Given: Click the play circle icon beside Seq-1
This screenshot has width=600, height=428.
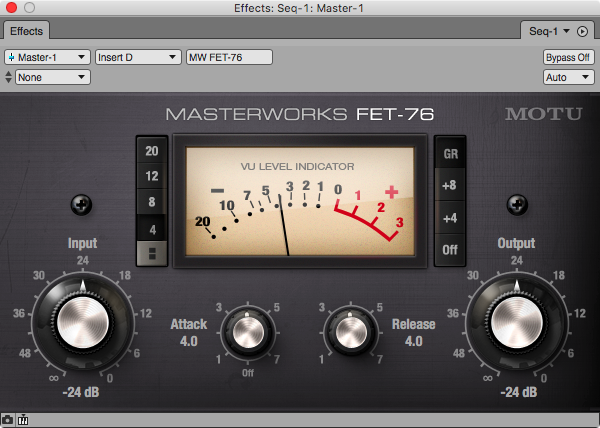Looking at the screenshot, I should pos(582,31).
